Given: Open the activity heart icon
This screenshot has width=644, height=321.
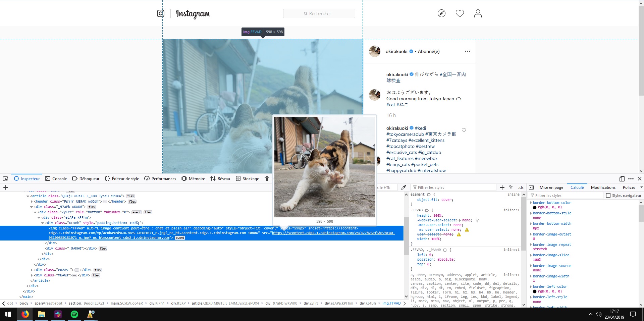Looking at the screenshot, I should [460, 13].
